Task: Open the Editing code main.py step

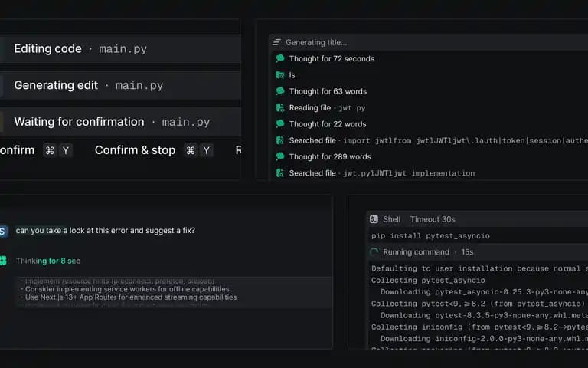Action: point(120,49)
